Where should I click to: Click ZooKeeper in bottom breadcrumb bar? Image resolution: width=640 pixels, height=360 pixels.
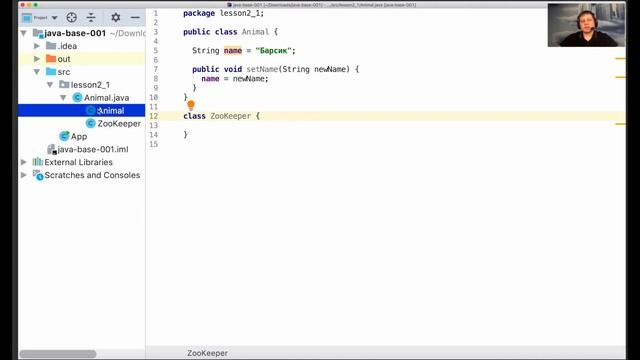point(207,353)
